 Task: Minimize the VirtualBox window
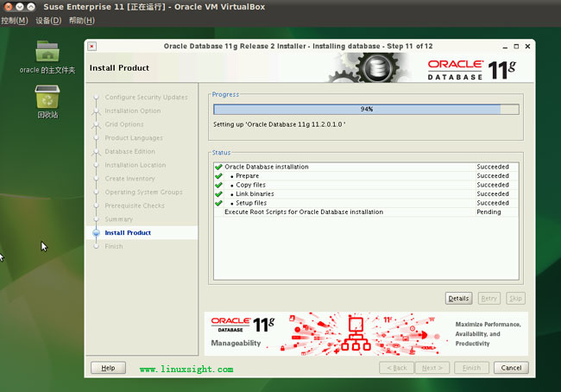(x=20, y=6)
